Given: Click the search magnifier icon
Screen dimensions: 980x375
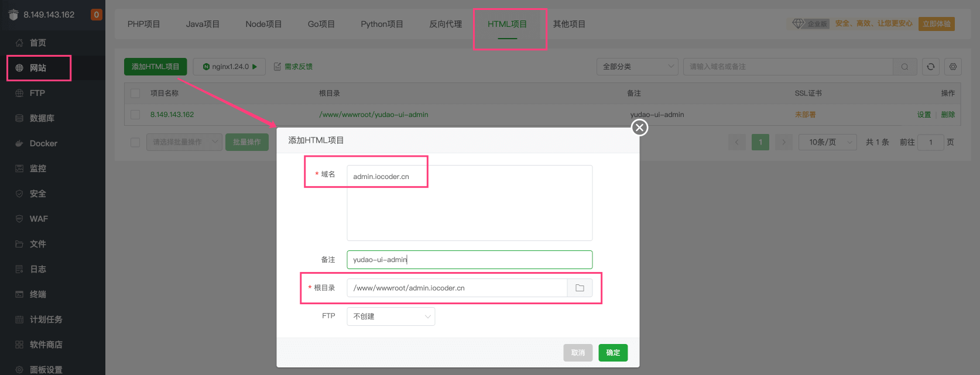Looking at the screenshot, I should pyautogui.click(x=904, y=67).
